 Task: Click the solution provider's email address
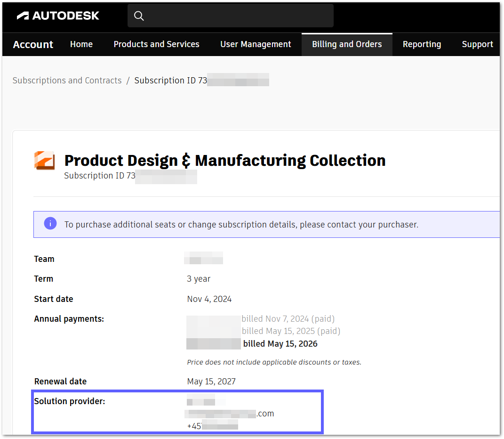[231, 413]
